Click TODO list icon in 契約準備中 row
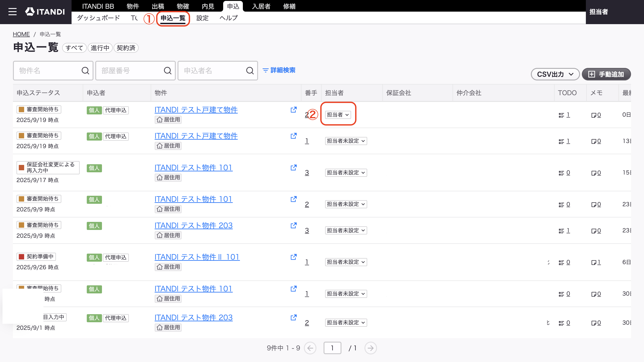 point(561,263)
